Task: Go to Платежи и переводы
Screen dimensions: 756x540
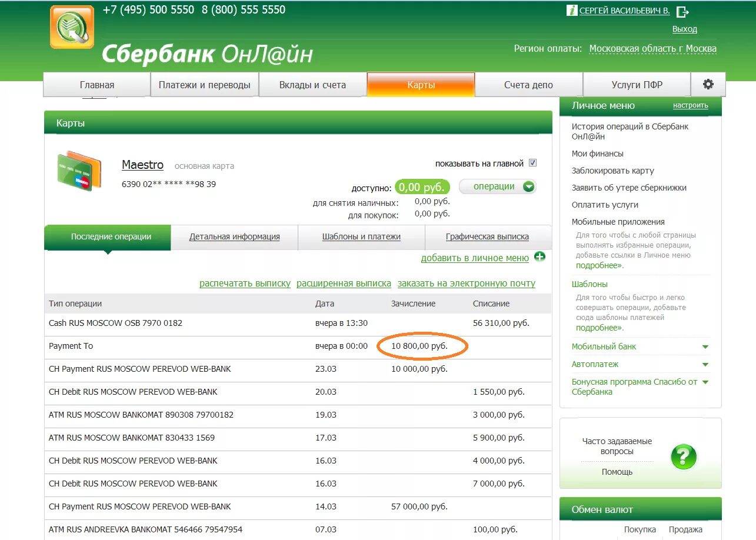Action: tap(205, 84)
